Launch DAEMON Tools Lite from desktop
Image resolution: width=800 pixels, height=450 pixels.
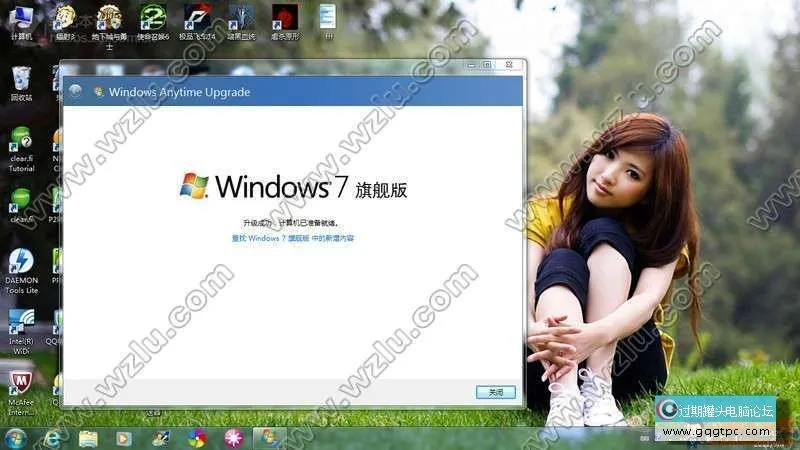(x=21, y=271)
